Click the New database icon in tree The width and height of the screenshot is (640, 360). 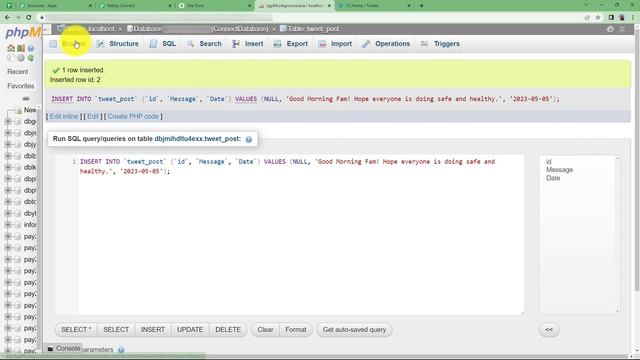click(x=18, y=110)
